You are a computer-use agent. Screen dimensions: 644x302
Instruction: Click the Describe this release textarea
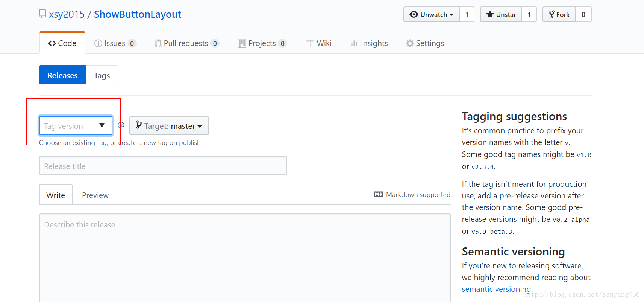(245, 258)
